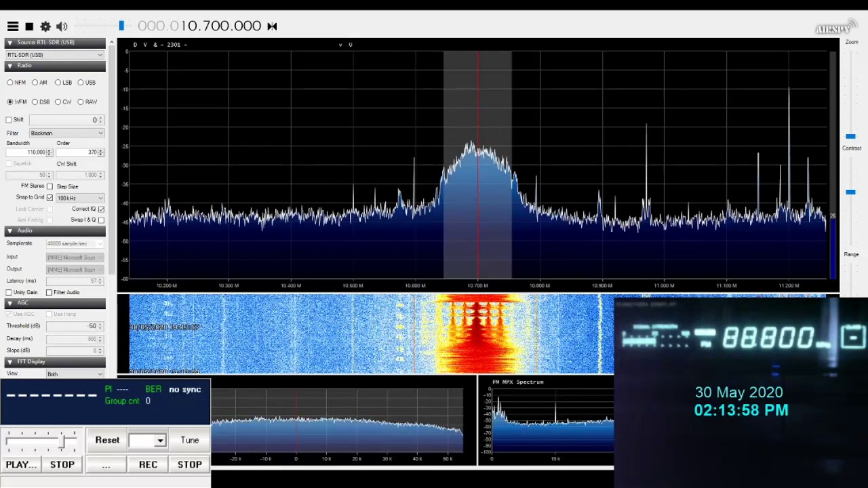Enable the Unity Gain checkbox
Screen dimensions: 868x488
pyautogui.click(x=9, y=292)
